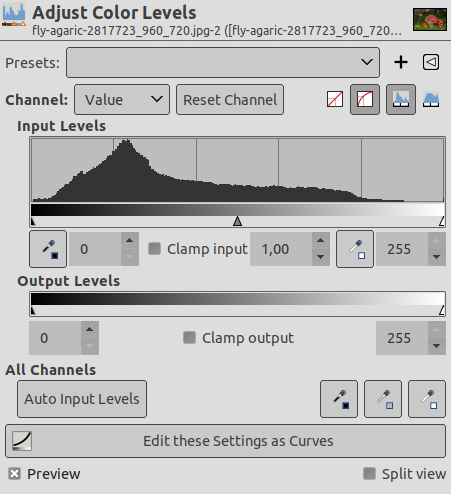Select the input white point slider handle
The image size is (451, 494).
[442, 221]
